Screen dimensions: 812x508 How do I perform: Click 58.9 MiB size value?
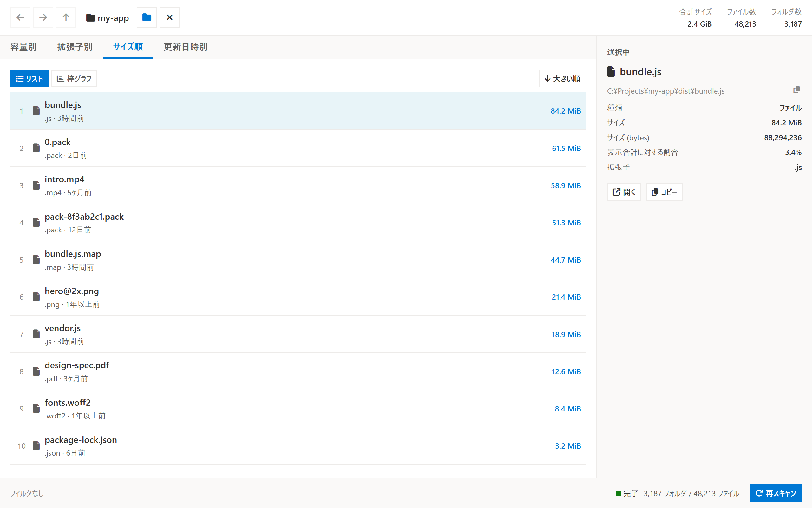click(566, 185)
